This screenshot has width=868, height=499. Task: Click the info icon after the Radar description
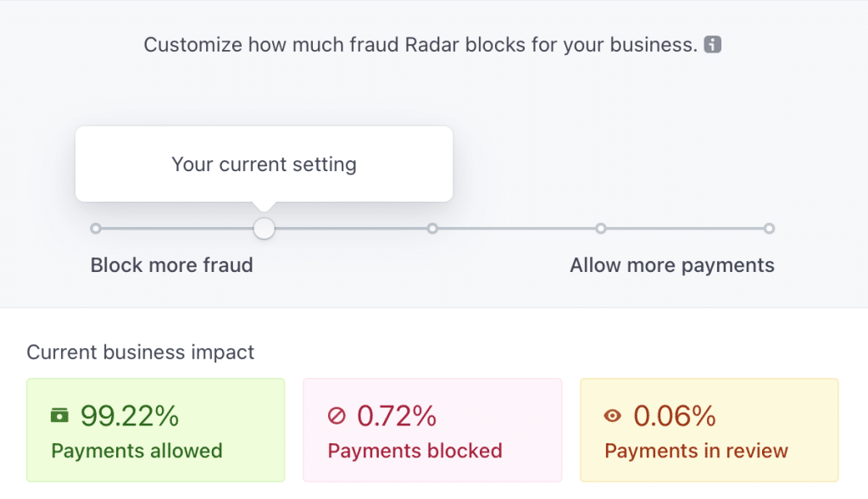[712, 44]
